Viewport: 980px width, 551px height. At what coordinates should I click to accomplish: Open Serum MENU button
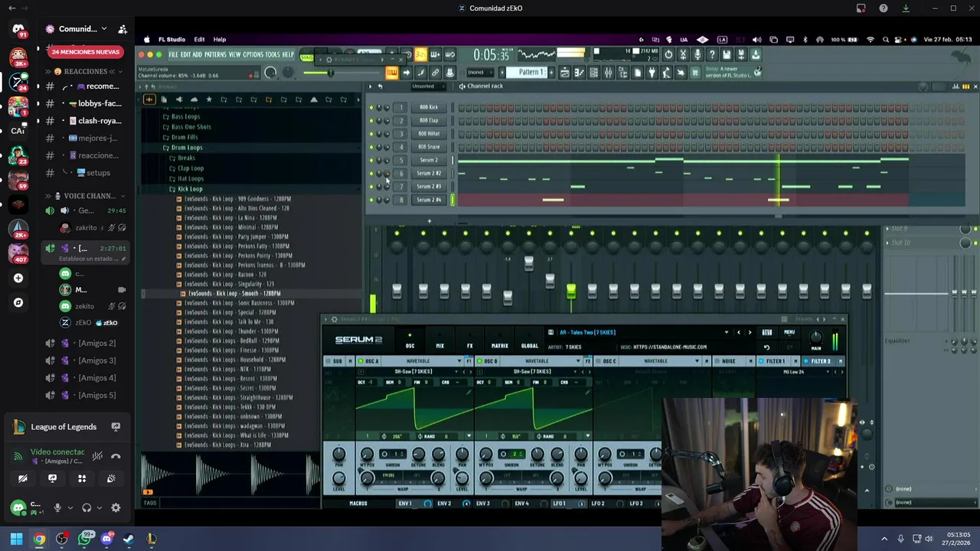point(789,332)
